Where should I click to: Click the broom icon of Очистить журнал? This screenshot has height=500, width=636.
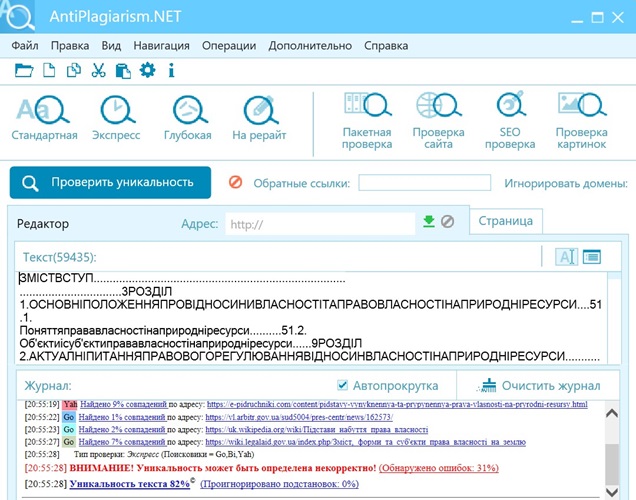487,386
